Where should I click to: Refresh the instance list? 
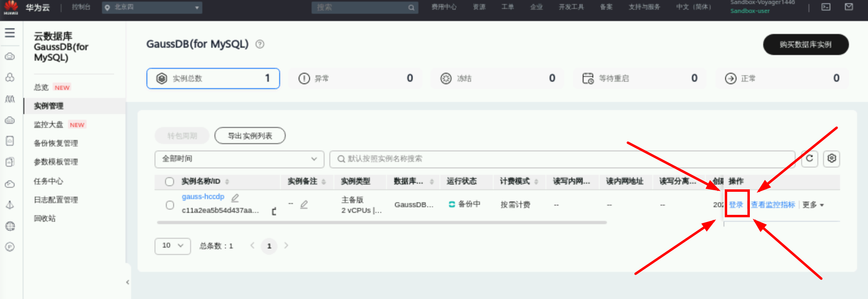click(810, 159)
